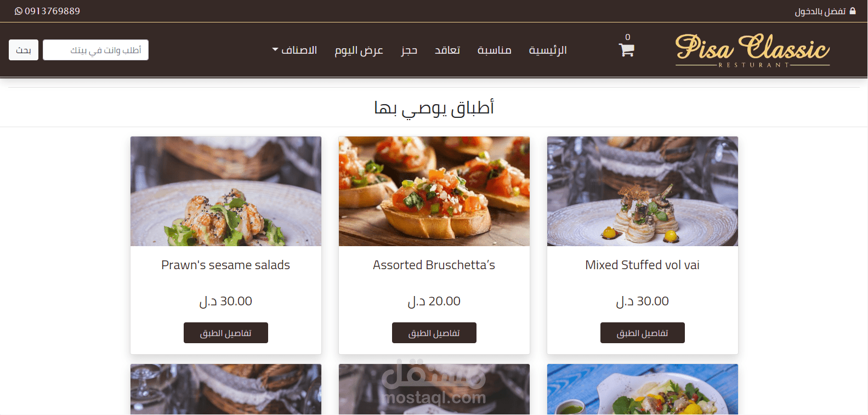Click the Mixed Stuffed vol vai title
Screen dimensions: 868x415
pos(643,265)
